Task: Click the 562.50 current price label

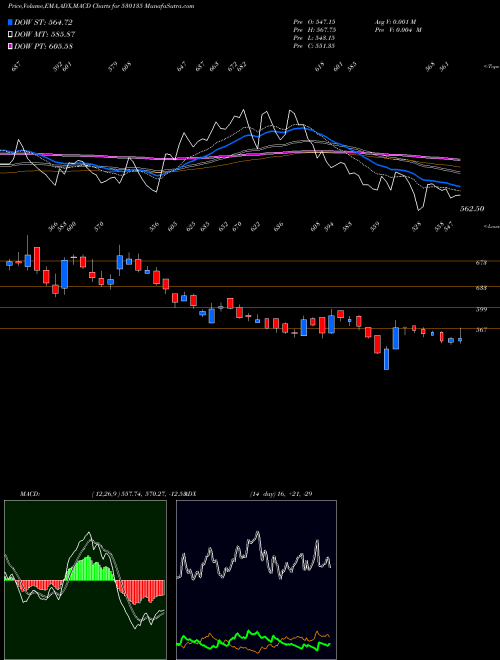Action: [471, 208]
